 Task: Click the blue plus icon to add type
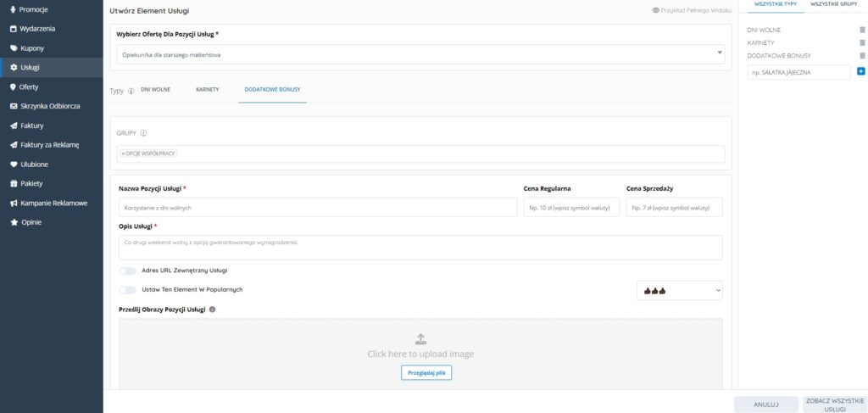pos(860,71)
